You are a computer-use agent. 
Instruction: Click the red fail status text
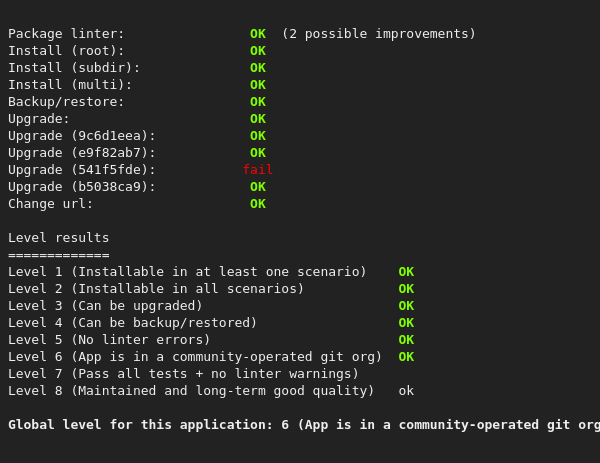click(258, 170)
